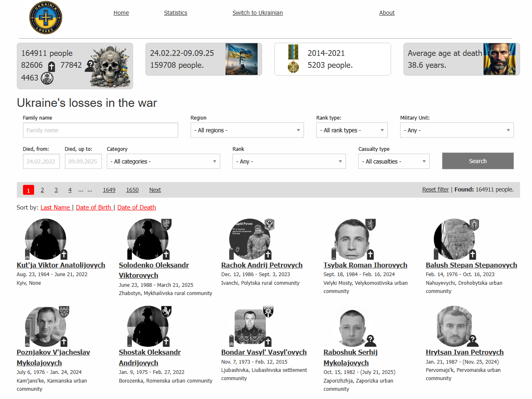Select current page 1 indicator
Screen dimensions: 532x399
[x=28, y=190]
